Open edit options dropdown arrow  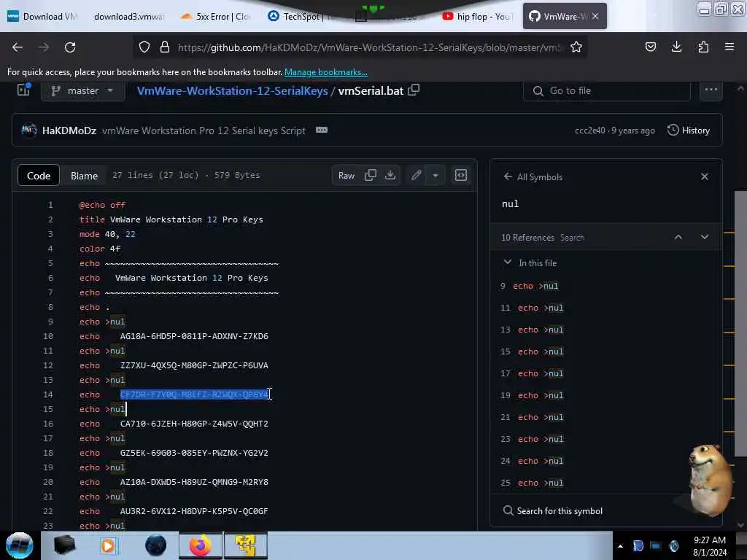pos(435,175)
